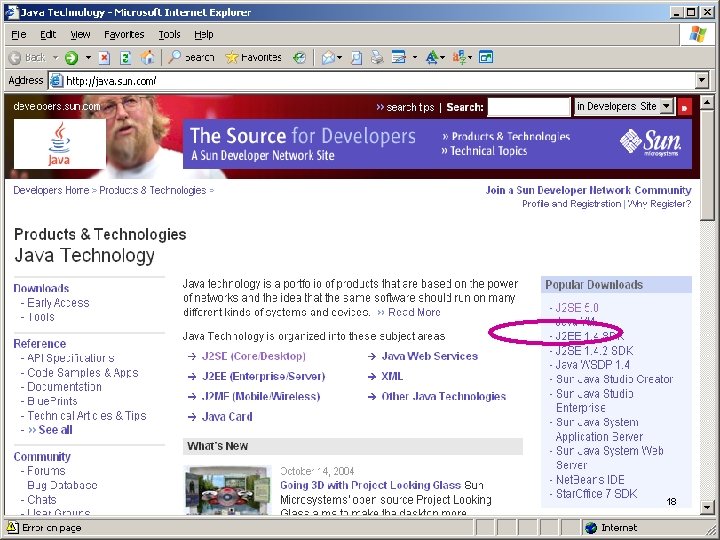Open the Edit menu
720x540 pixels.
pos(48,34)
